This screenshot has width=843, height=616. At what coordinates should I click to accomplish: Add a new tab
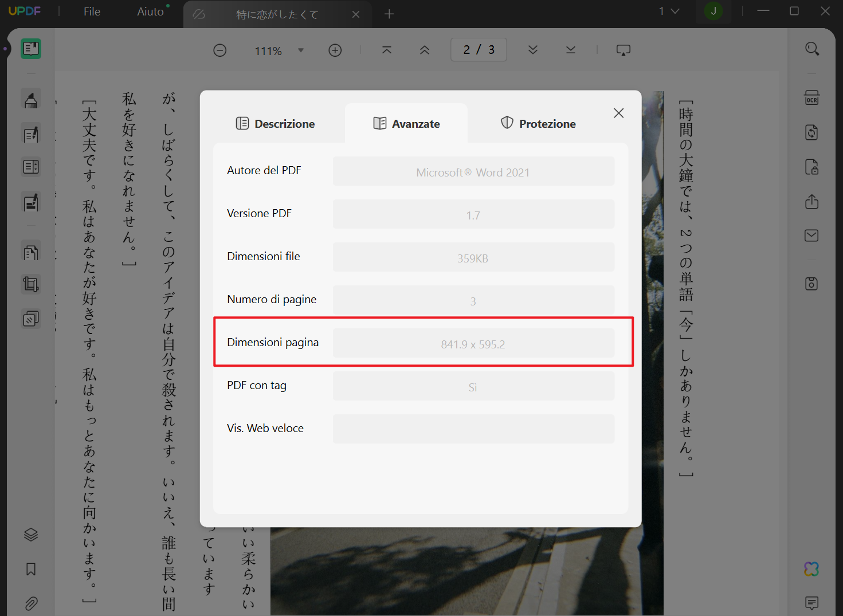pyautogui.click(x=389, y=14)
